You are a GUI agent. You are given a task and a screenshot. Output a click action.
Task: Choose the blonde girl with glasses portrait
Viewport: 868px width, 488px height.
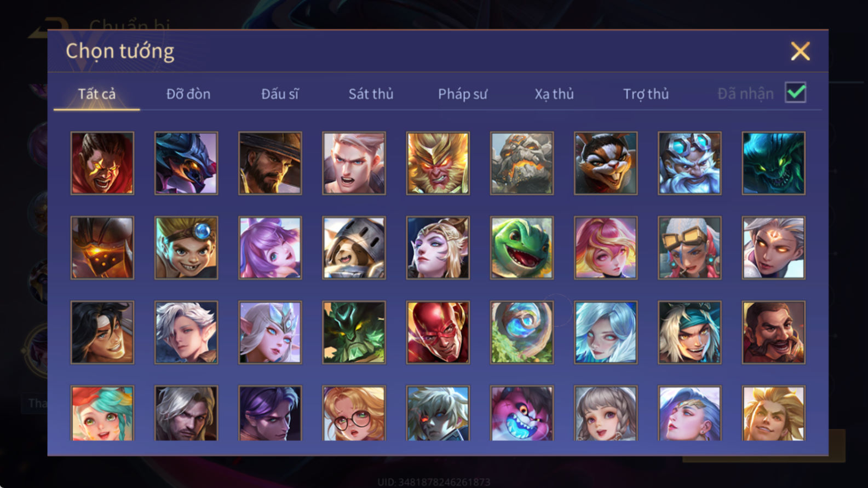coord(354,413)
